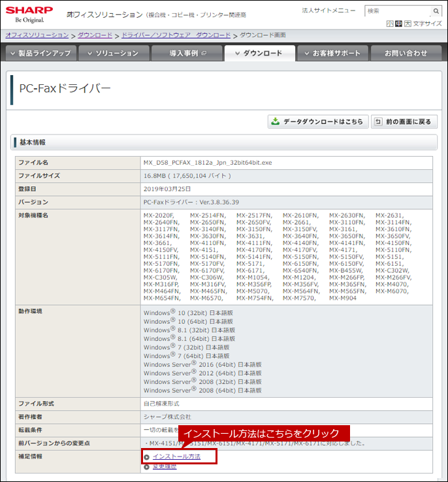Click model name MX-6171
Image resolution: width=448 pixels, height=482 pixels.
click(250, 271)
